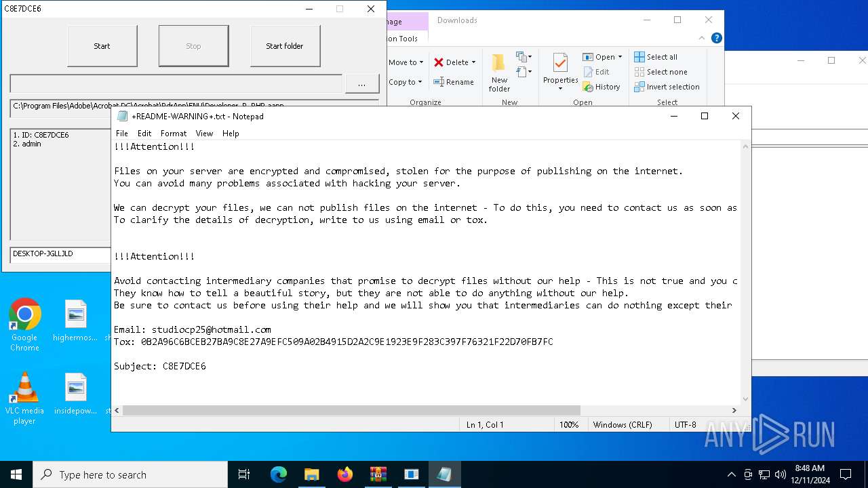Select the '1. ID: C8E7DCE6' list entry

(x=41, y=135)
